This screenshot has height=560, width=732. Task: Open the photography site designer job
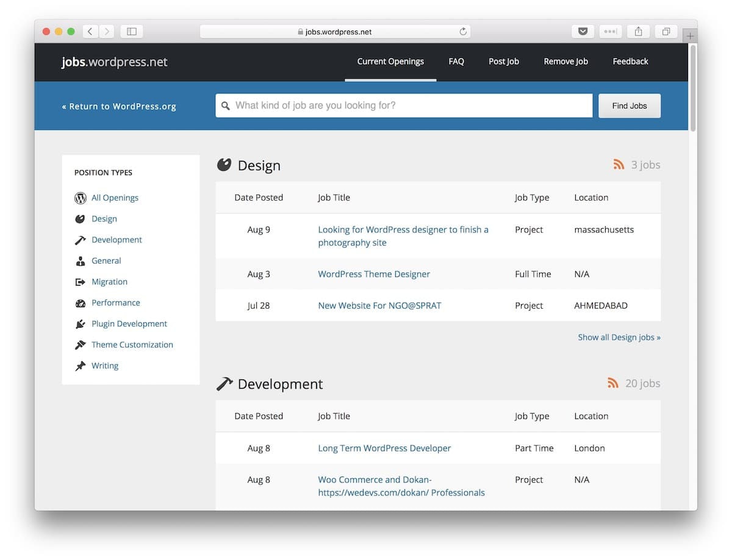[x=403, y=236]
